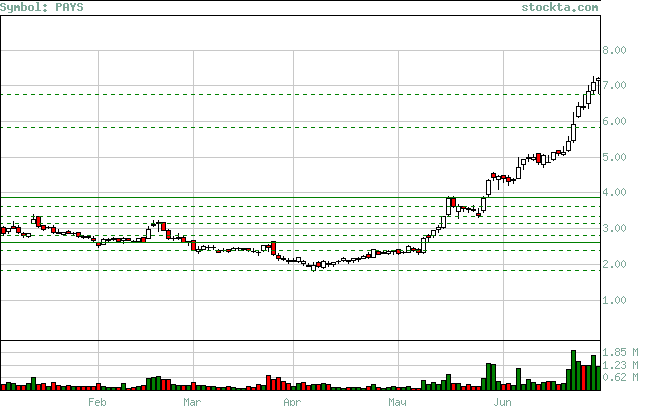Click the Feb month axis label
Image resolution: width=655 pixels, height=406 pixels.
pos(97,401)
